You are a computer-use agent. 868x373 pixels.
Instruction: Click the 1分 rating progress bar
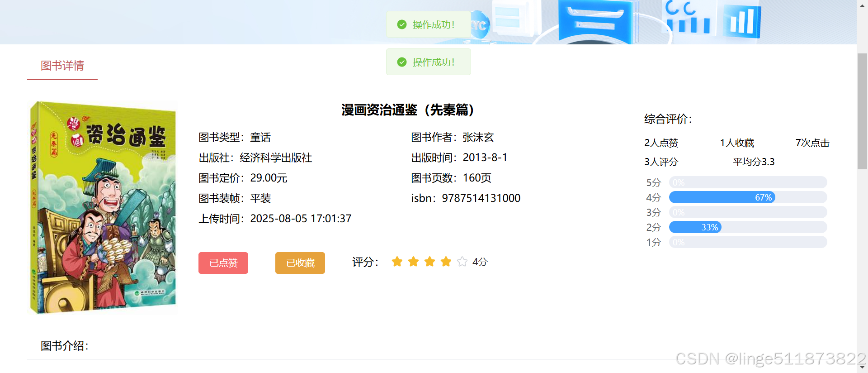[x=748, y=242]
